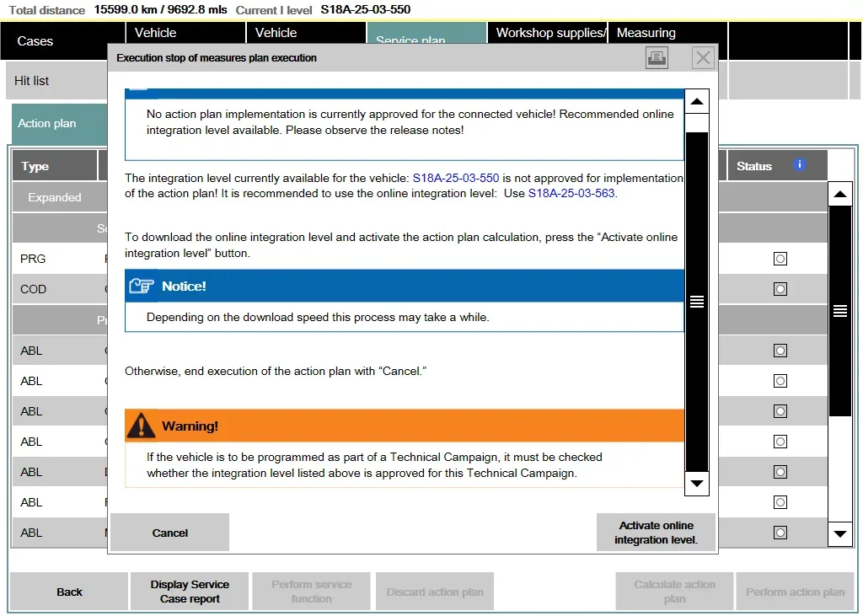
Task: Click the Discard action plan button
Action: pyautogui.click(x=435, y=592)
